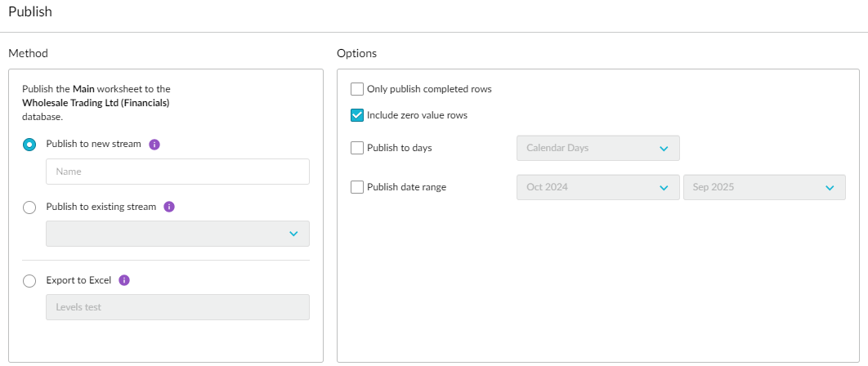Screen dimensions: 868x366
Task: Show info tooltip icon for Export to Excel
Action: click(x=124, y=280)
